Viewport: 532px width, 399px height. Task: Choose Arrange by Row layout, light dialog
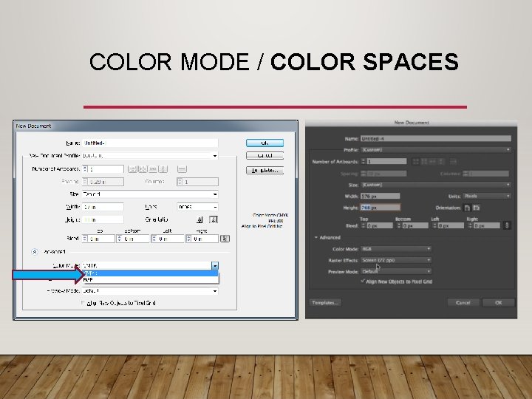(x=153, y=169)
